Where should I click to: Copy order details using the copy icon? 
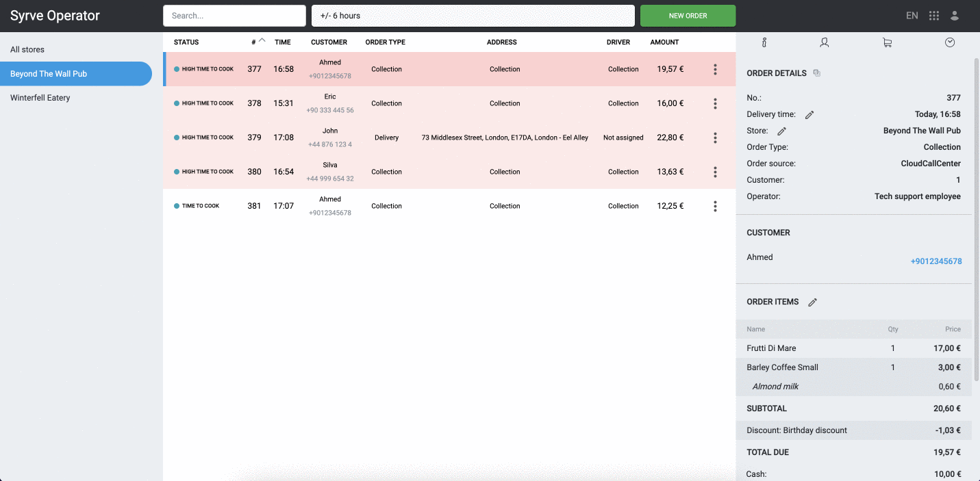(816, 73)
